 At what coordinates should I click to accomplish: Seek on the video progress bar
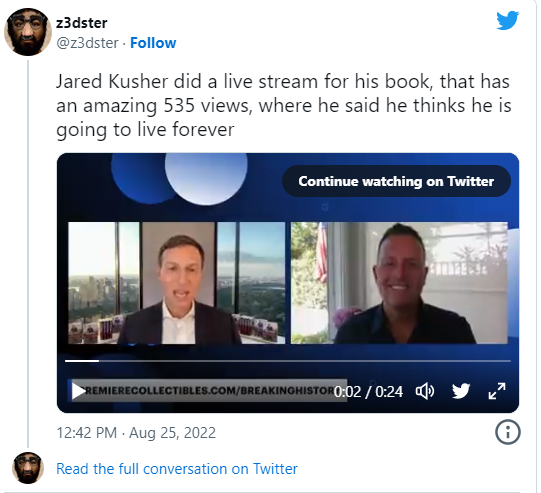tap(288, 361)
